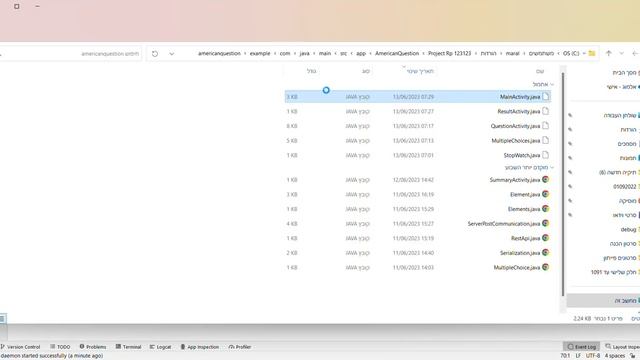640x360 pixels.
Task: Open the App Inspection tool window tab
Action: pyautogui.click(x=200, y=347)
